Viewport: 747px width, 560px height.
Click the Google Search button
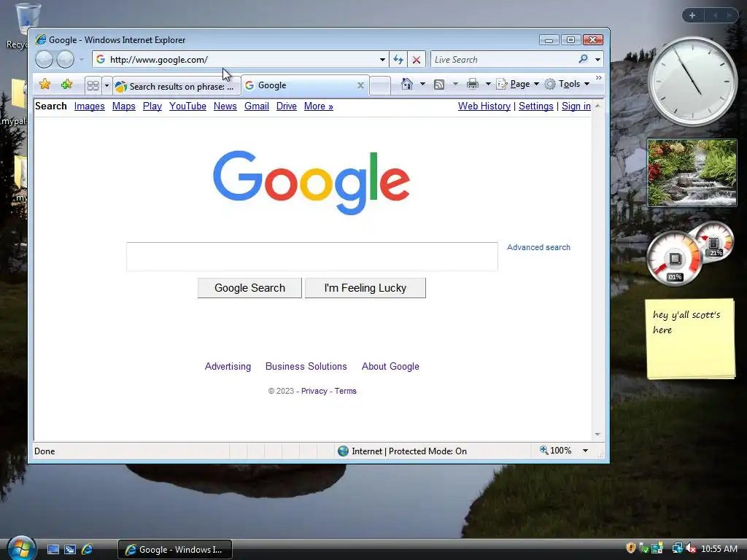click(x=249, y=288)
